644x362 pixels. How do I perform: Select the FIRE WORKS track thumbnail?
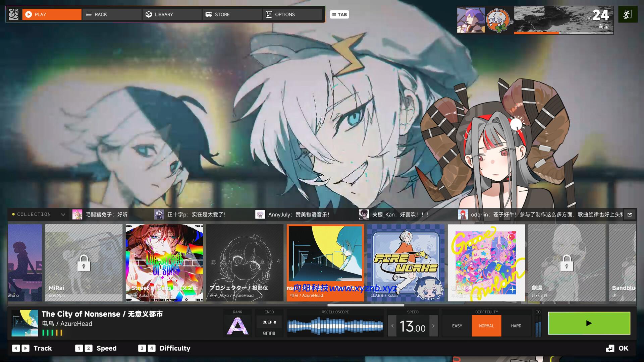(406, 263)
